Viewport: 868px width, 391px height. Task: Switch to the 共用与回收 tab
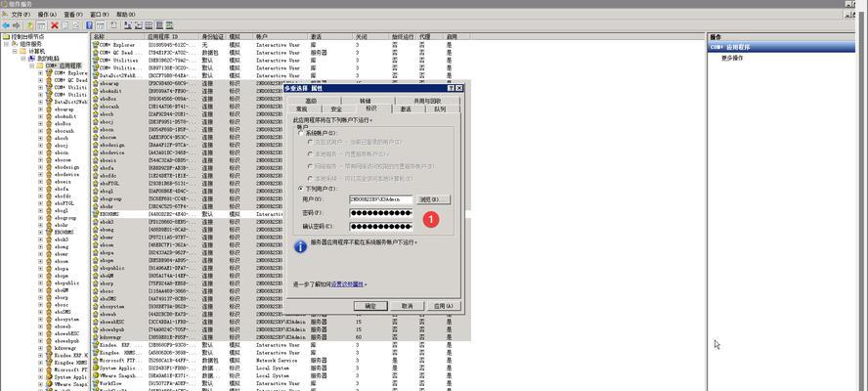[x=428, y=101]
